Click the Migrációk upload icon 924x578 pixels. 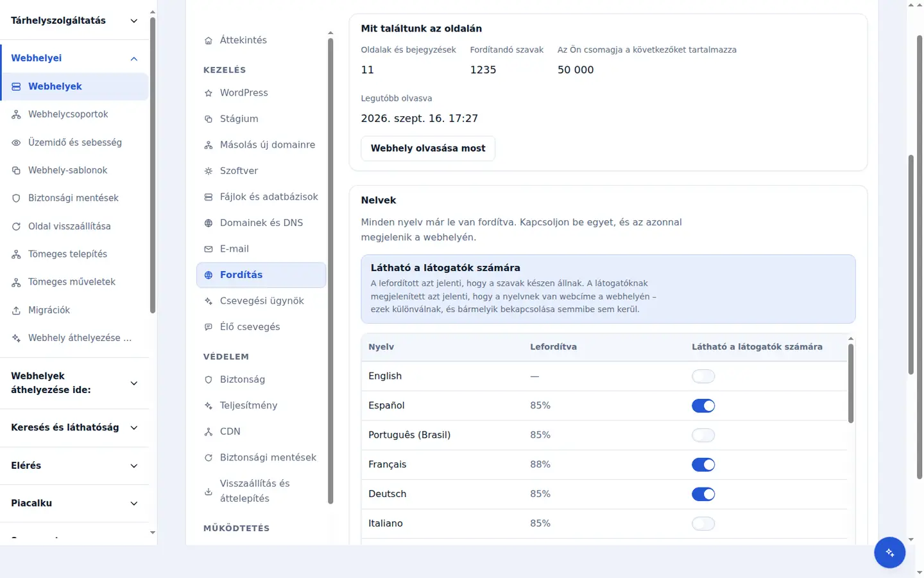point(16,310)
